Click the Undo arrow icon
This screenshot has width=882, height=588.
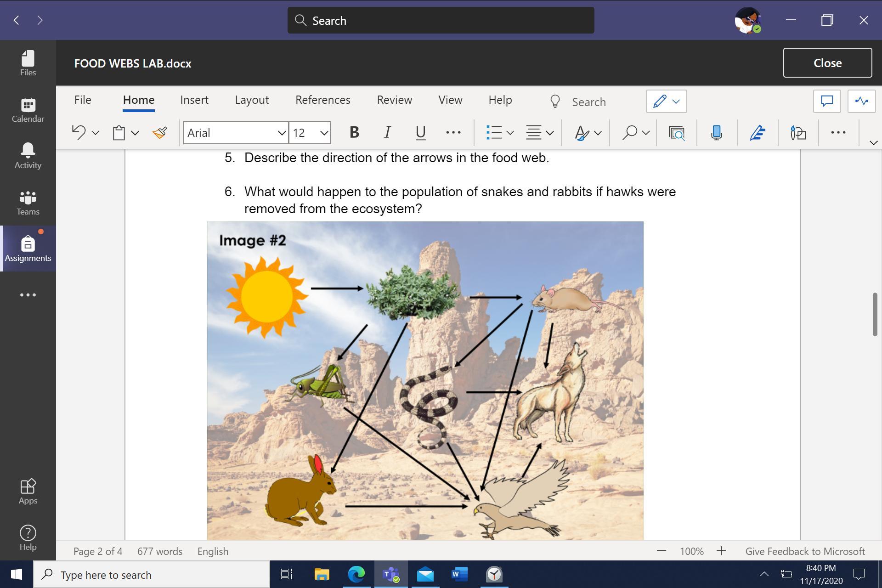tap(79, 133)
